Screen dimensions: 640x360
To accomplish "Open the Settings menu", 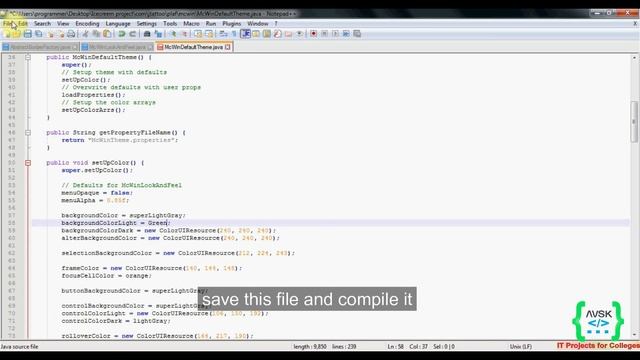I will coord(147,24).
